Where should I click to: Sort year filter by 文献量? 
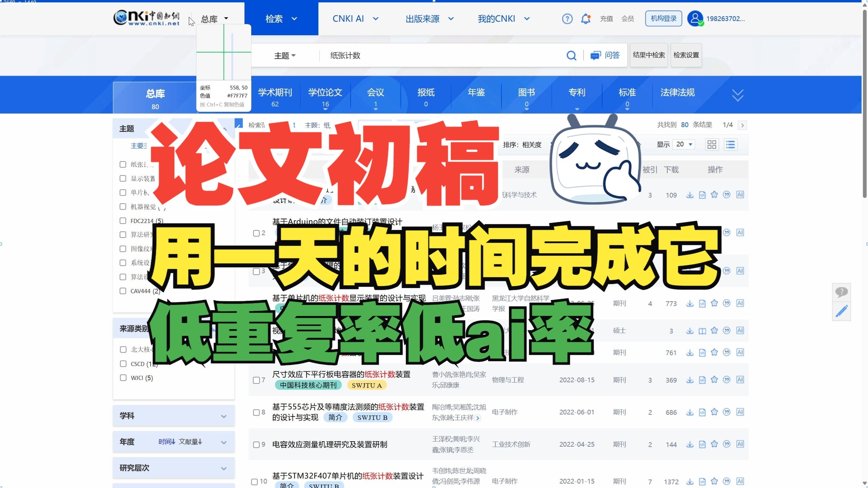coord(190,442)
